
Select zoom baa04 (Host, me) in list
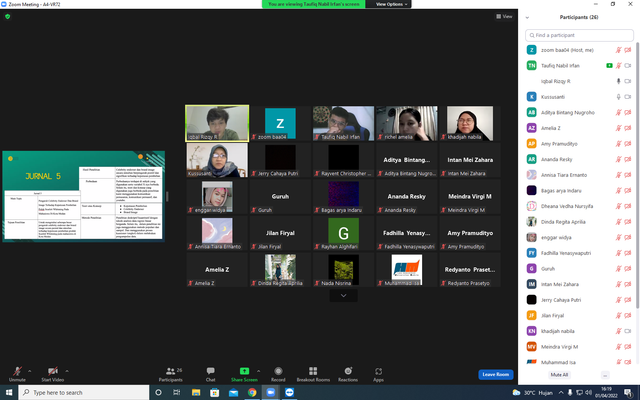[x=579, y=50]
